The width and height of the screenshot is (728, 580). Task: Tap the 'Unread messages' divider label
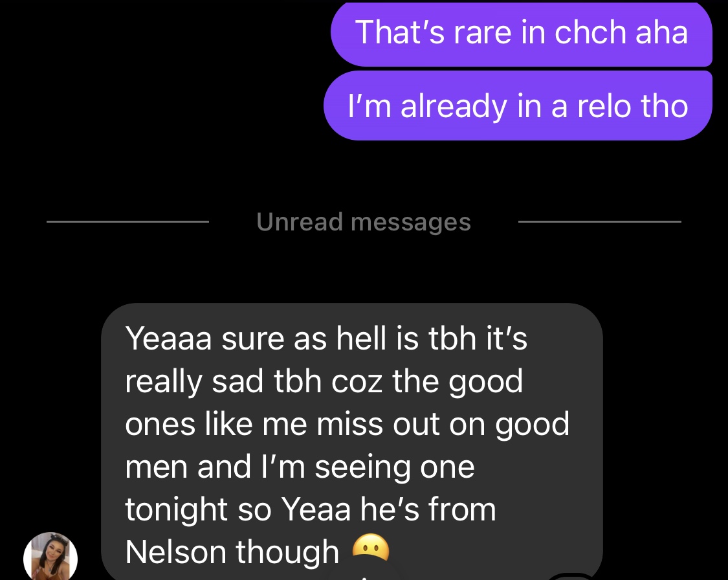(x=364, y=221)
